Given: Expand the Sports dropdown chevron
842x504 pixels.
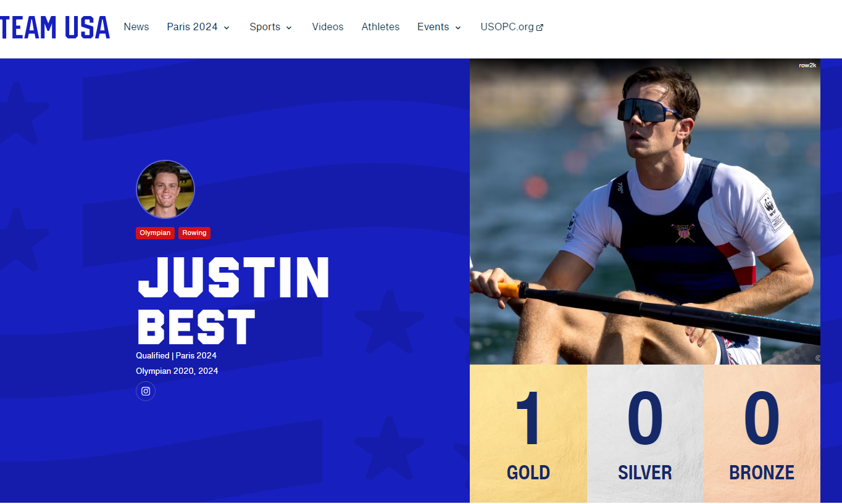Looking at the screenshot, I should tap(289, 28).
